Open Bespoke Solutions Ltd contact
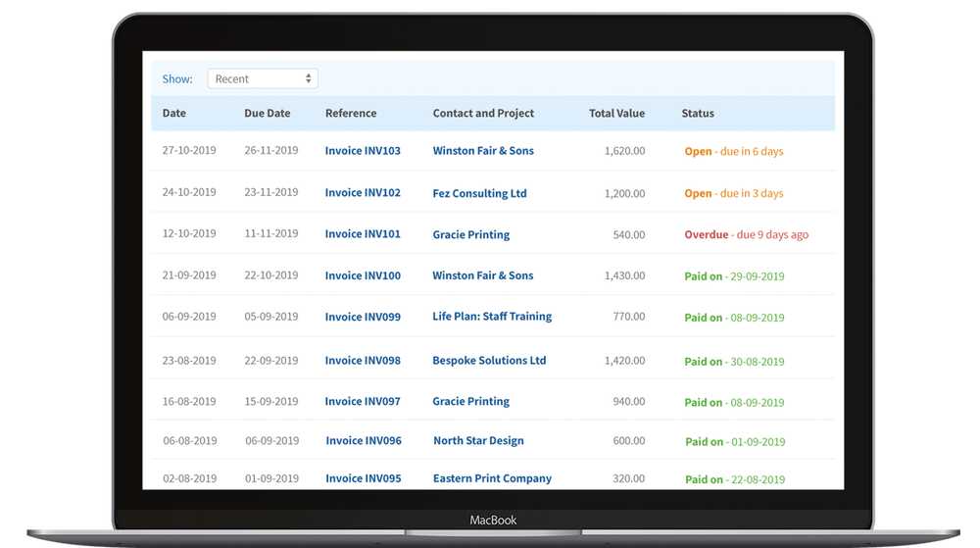Viewport: 980px width, 548px height. 489,361
